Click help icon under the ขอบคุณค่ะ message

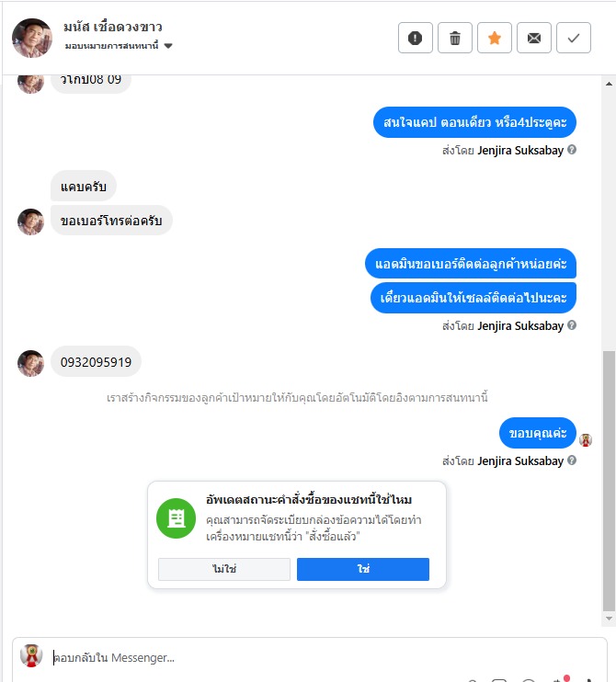click(572, 460)
